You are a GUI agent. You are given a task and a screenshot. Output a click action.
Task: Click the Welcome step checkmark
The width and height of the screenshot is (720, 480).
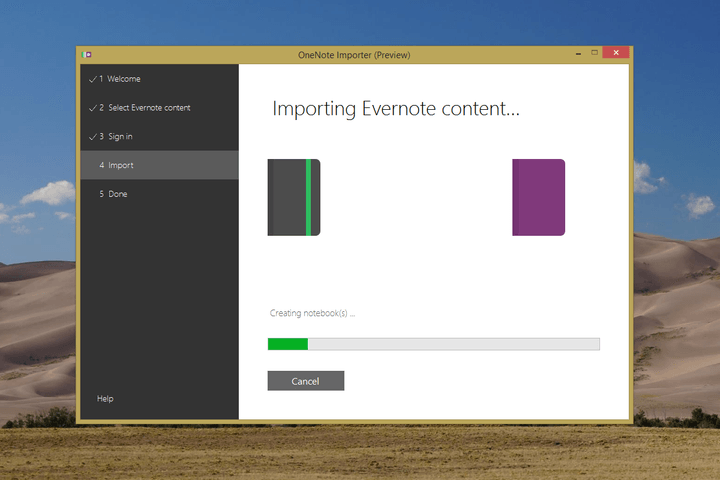click(93, 79)
